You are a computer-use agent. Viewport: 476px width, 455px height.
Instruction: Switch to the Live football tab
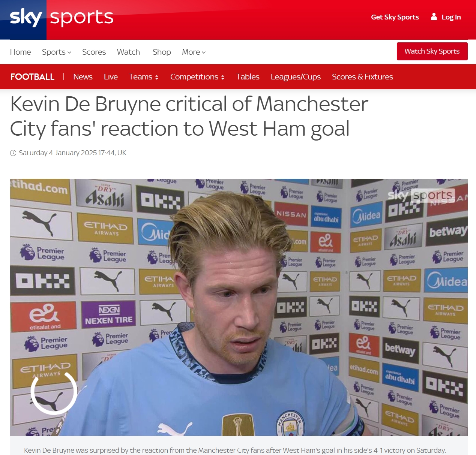pyautogui.click(x=111, y=77)
